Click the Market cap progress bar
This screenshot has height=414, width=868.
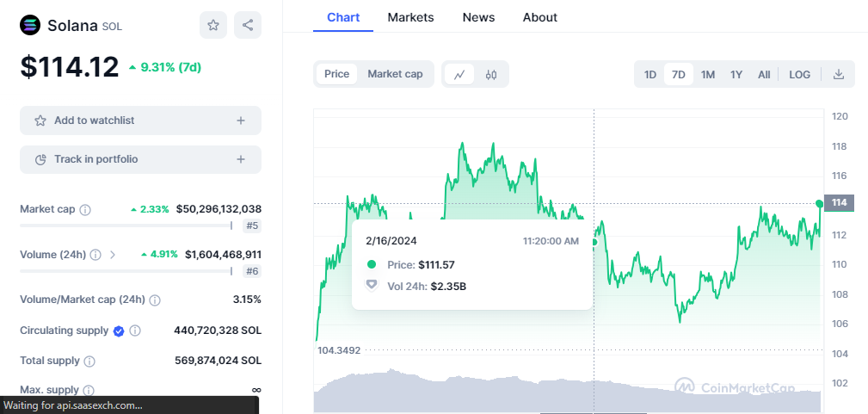point(126,226)
